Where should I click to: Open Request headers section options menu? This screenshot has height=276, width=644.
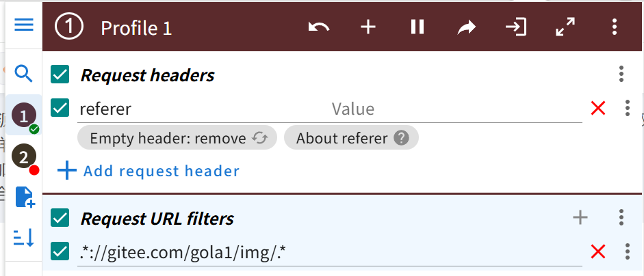[x=621, y=74]
